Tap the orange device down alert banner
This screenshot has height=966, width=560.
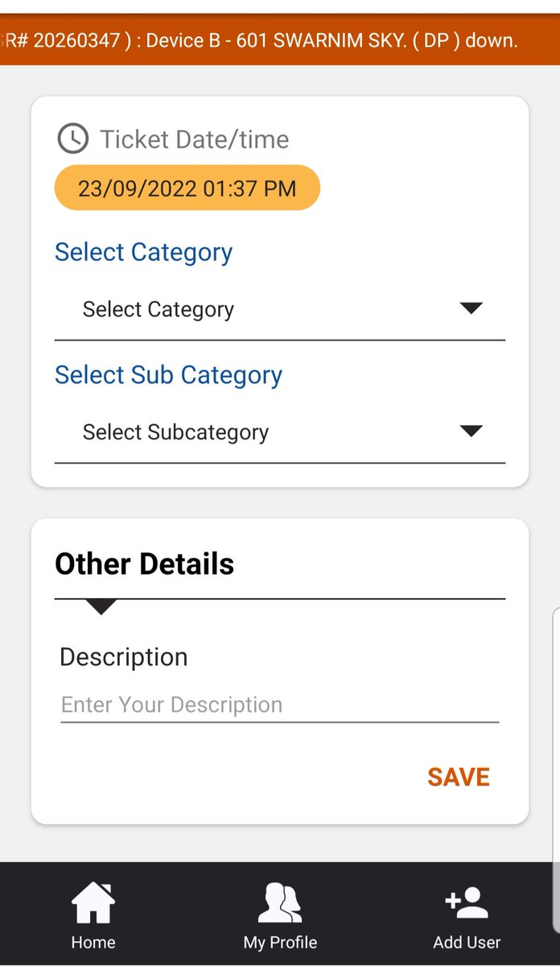coord(280,39)
